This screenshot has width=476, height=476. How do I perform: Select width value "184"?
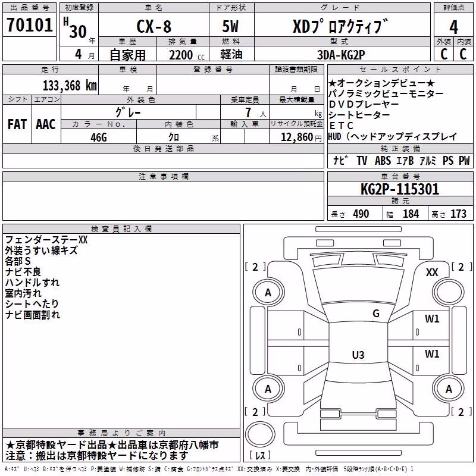click(x=411, y=214)
